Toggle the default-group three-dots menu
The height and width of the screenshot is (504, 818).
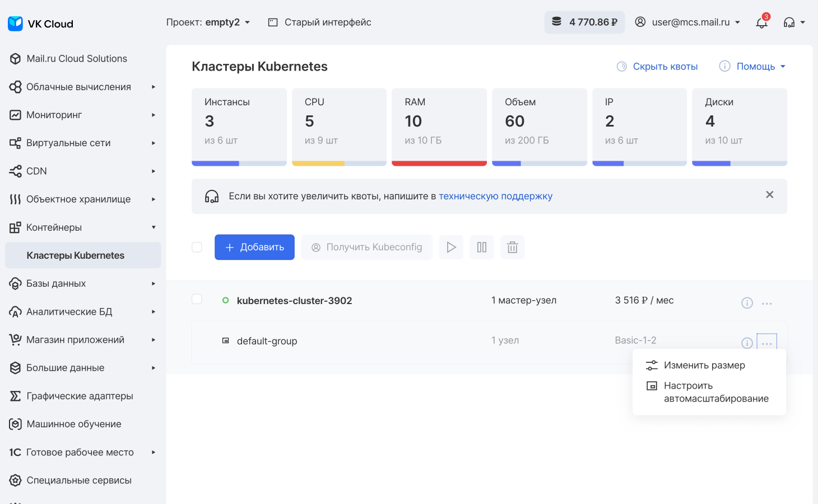767,342
